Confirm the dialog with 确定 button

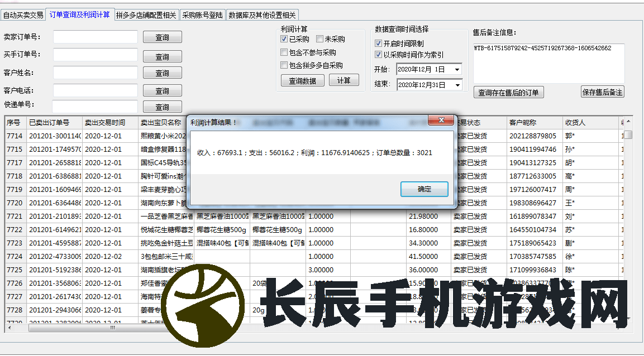[424, 189]
